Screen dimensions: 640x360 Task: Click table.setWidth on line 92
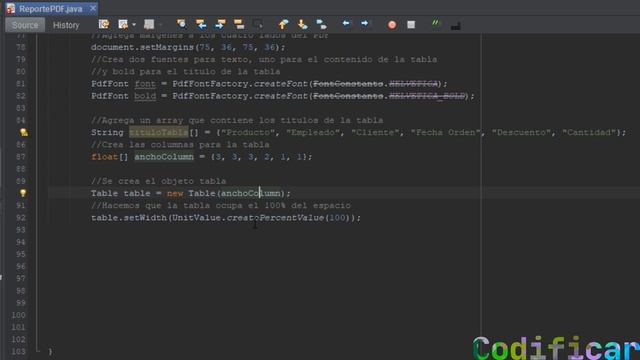tap(129, 218)
